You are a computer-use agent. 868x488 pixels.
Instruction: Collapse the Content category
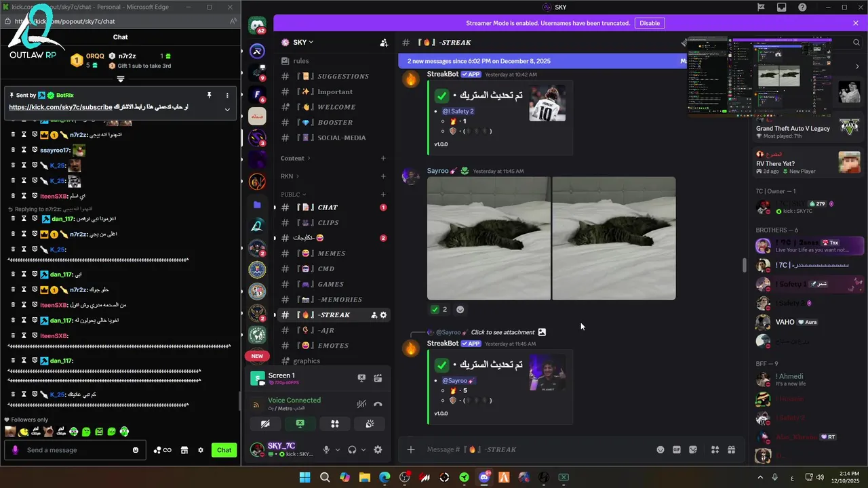point(296,159)
